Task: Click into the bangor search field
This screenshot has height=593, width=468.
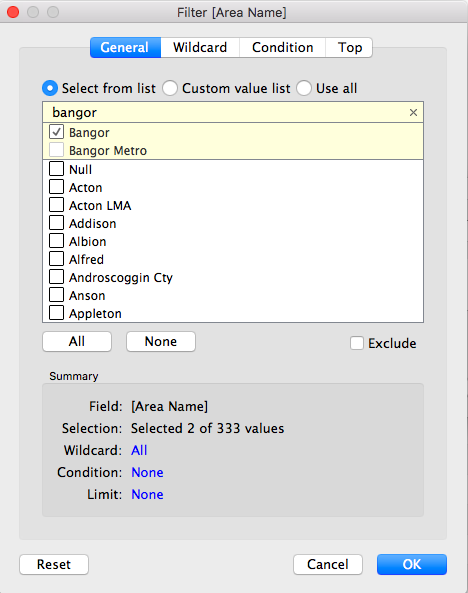Action: point(227,112)
